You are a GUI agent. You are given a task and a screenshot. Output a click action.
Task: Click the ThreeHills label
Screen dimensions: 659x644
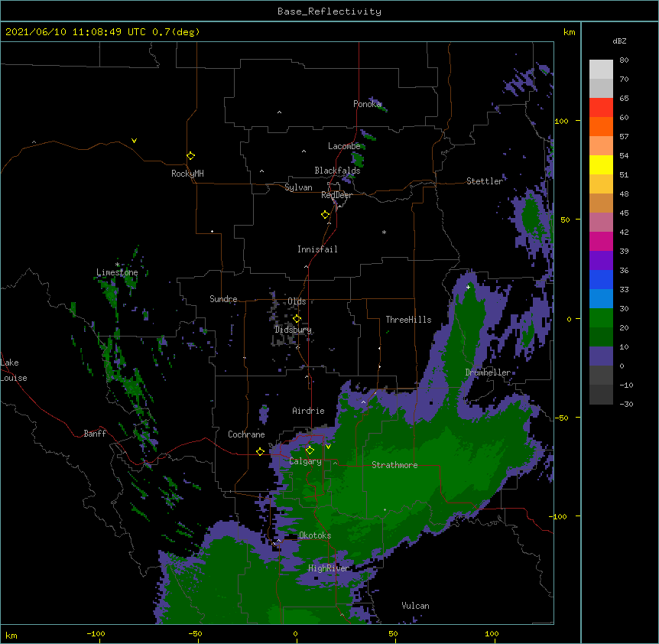[x=408, y=320]
